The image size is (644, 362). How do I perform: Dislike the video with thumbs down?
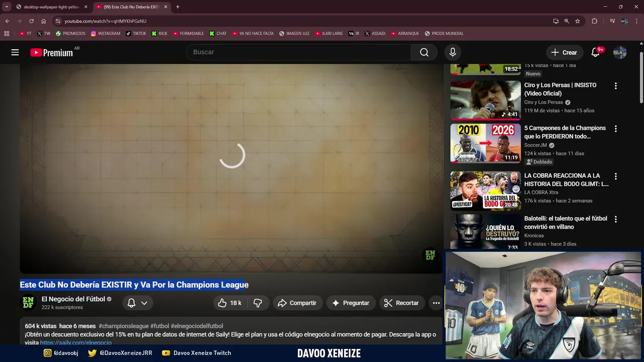click(x=258, y=303)
